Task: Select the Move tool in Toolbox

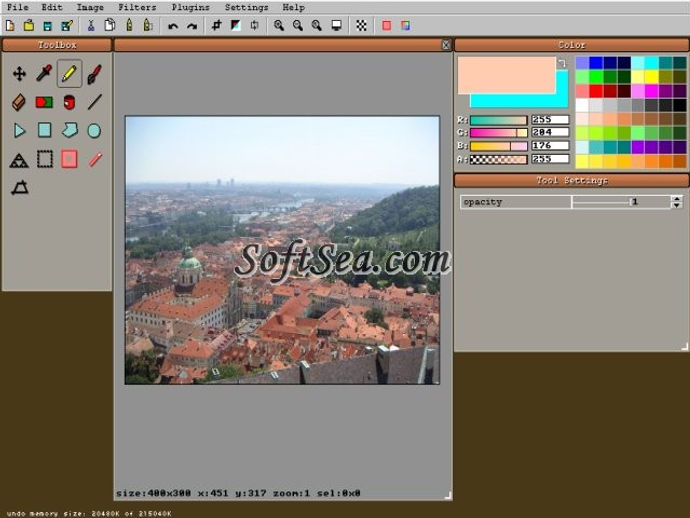Action: pyautogui.click(x=19, y=73)
